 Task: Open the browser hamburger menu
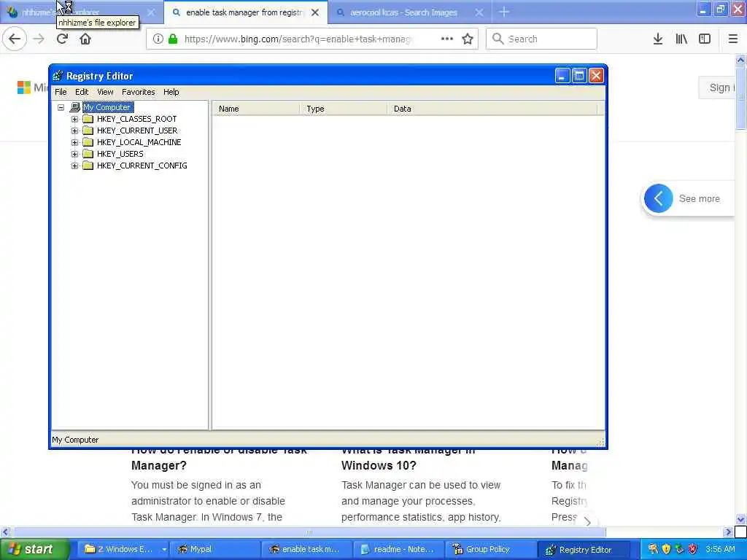pos(732,39)
